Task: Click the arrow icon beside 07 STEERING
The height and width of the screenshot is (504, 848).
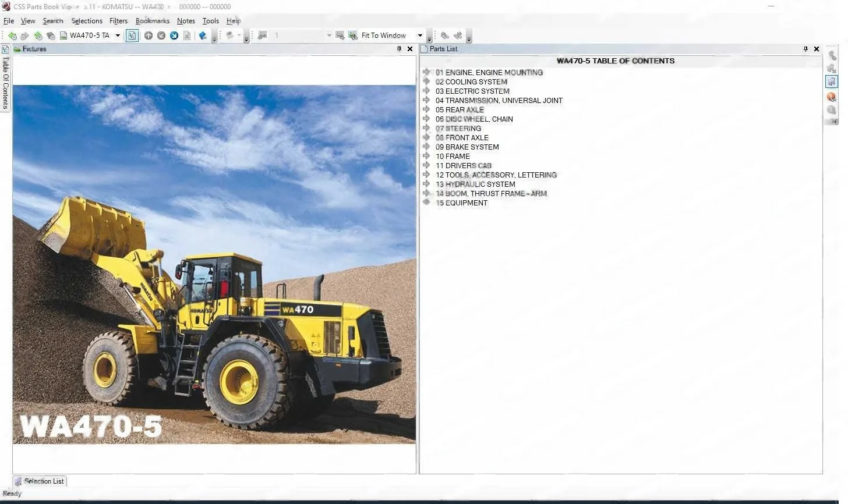Action: [x=426, y=128]
